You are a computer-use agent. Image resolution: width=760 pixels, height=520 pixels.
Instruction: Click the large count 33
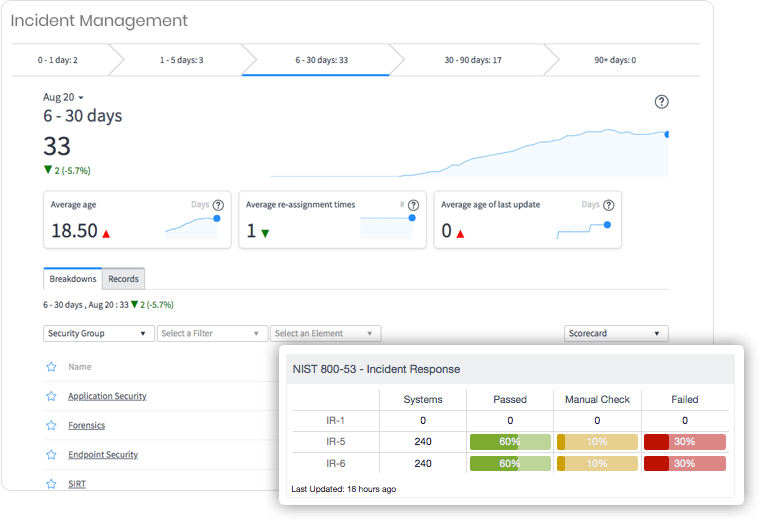click(57, 146)
